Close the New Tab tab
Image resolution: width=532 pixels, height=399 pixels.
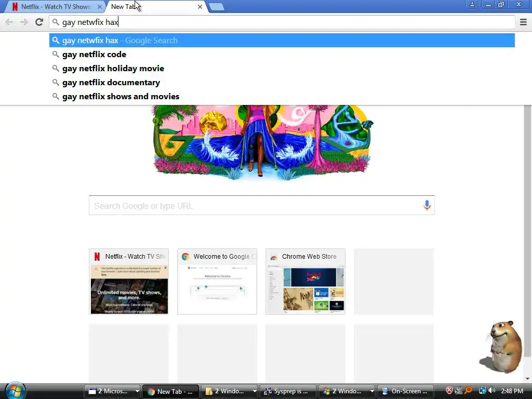[200, 6]
